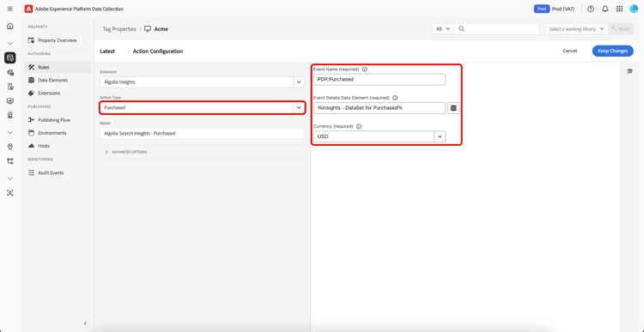The image size is (644, 332).
Task: Toggle chevron above scan-frame icon in rail
Action: [x=10, y=179]
